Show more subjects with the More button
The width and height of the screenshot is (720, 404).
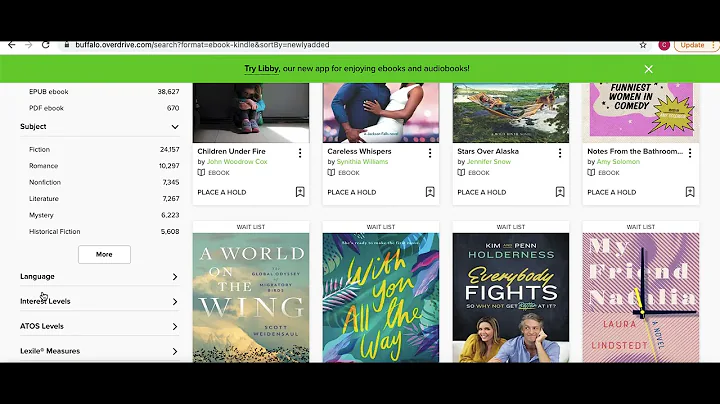point(104,254)
